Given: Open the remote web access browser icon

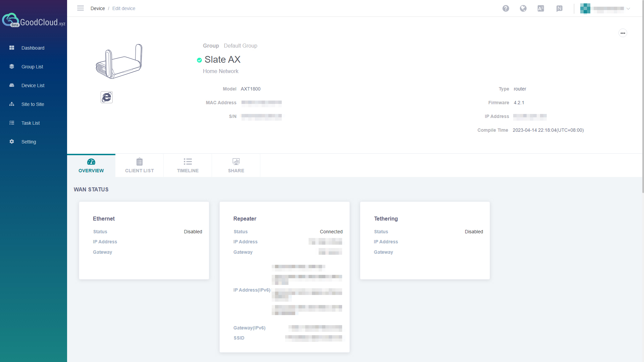Looking at the screenshot, I should coord(107,97).
